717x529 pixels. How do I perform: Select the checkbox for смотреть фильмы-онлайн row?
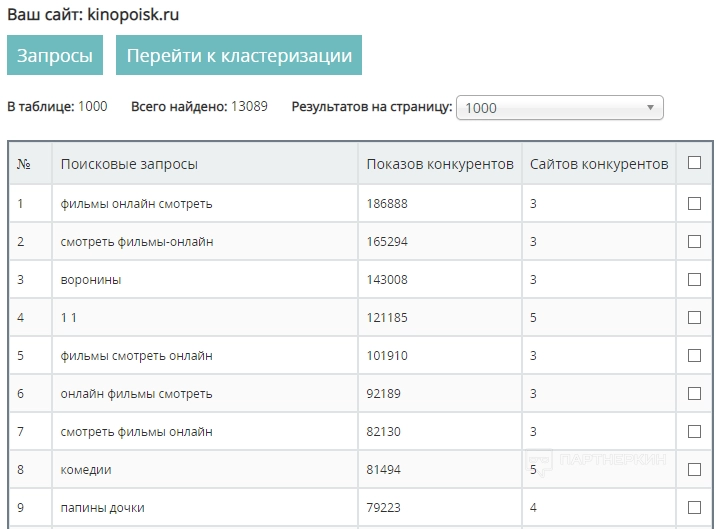click(694, 242)
